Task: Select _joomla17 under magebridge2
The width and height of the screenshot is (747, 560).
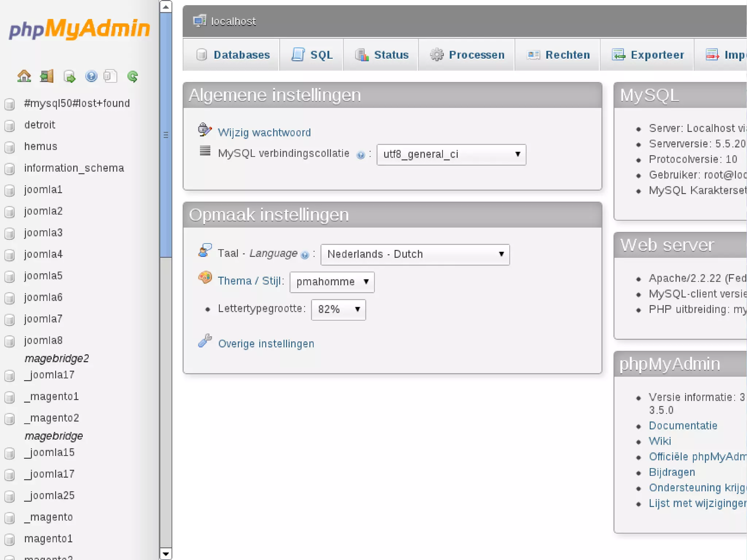Action: coord(49,375)
